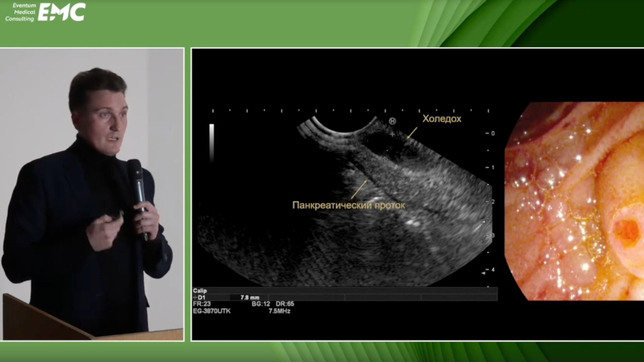644x362 pixels.
Task: Click the arrow pointing to Холедох
Action: pos(412,133)
